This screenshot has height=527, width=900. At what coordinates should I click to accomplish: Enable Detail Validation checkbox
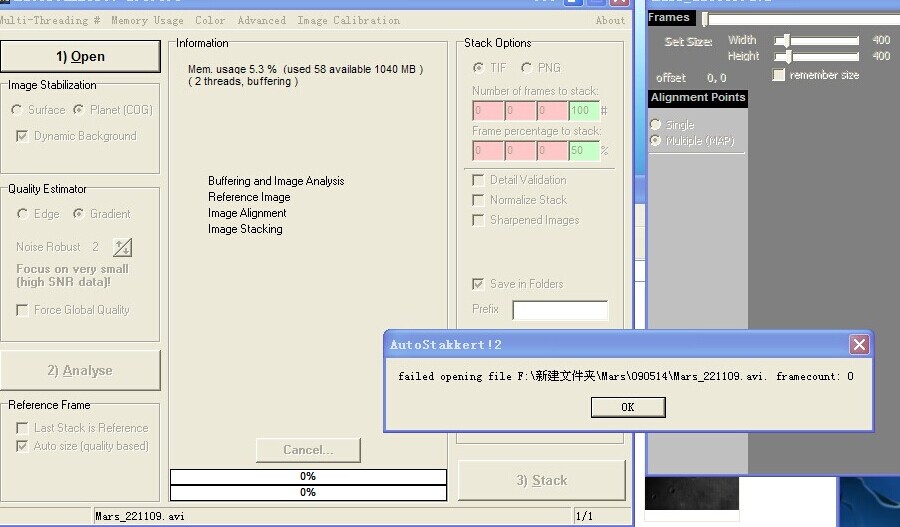[478, 180]
